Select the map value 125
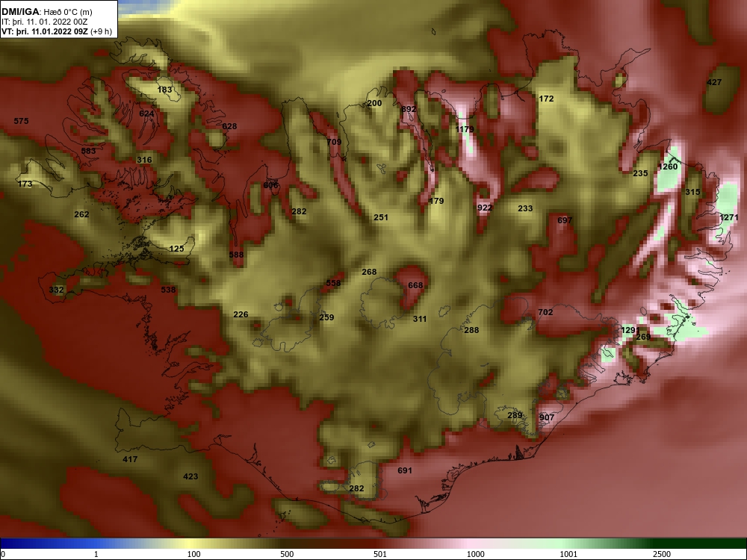Screen dimensions: 747x560 [x=177, y=249]
